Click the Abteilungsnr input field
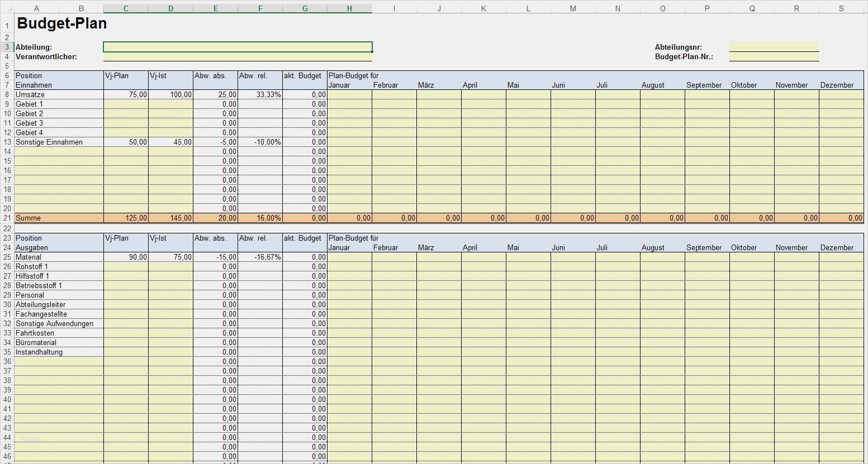 [x=774, y=47]
